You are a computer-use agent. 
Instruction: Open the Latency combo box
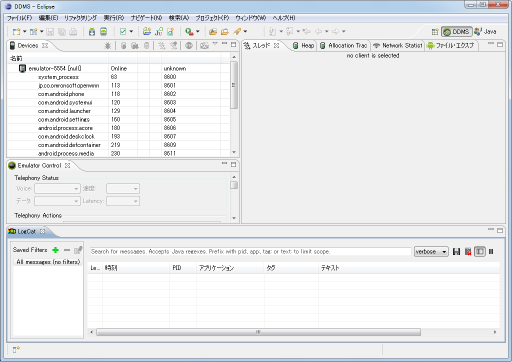tap(123, 201)
